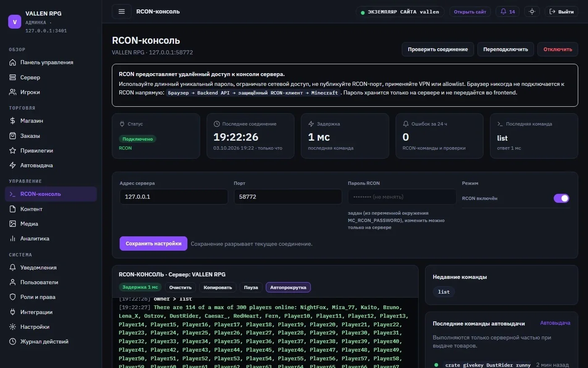Click Копировать console output button
The width and height of the screenshot is (588, 368).
218,287
